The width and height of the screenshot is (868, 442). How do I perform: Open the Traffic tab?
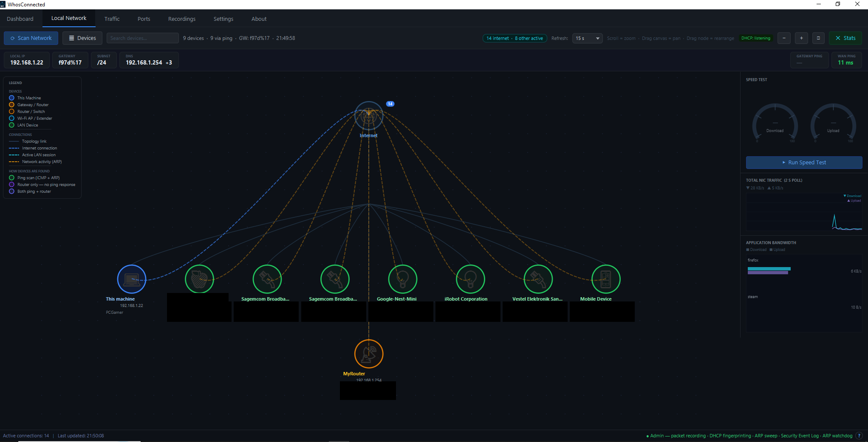[x=112, y=19]
